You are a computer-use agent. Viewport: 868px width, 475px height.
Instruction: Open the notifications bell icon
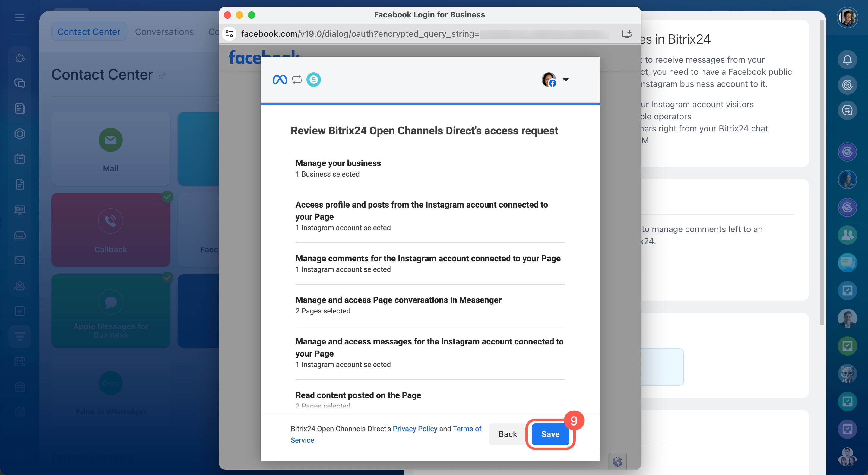tap(847, 60)
